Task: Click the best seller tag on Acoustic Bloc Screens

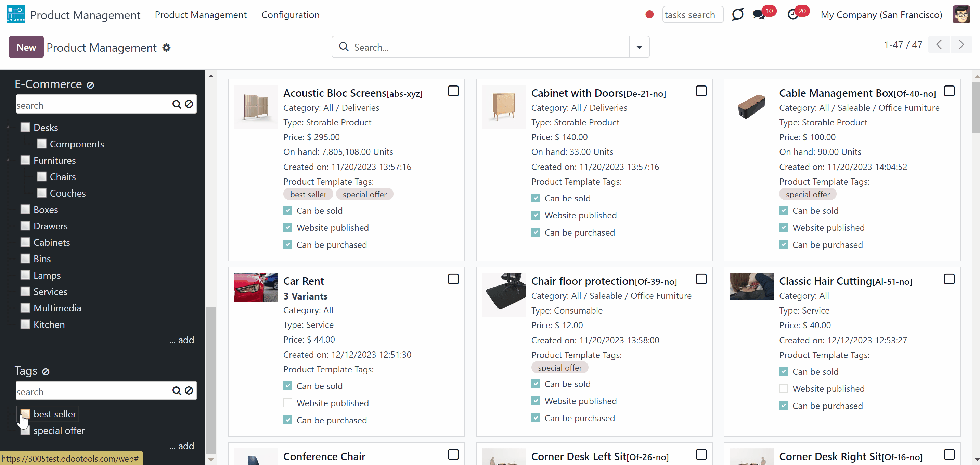Action: [308, 194]
